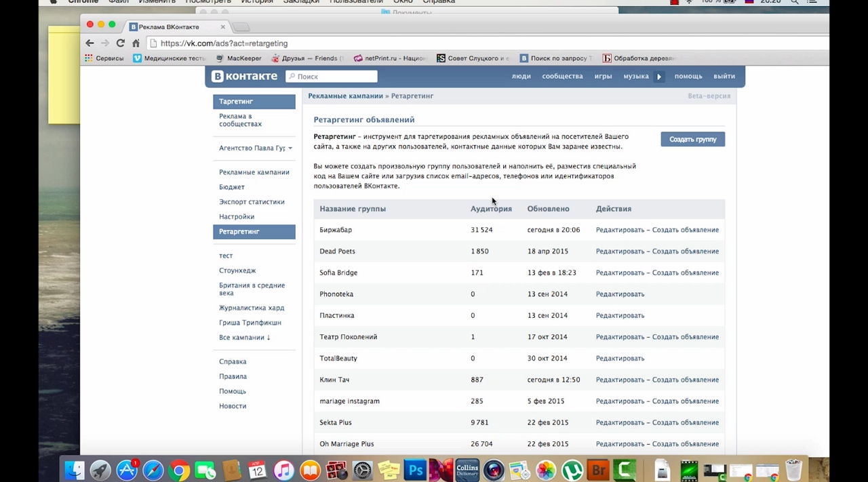Expand Все кампании list in sidebar
This screenshot has height=482, width=868.
click(245, 338)
